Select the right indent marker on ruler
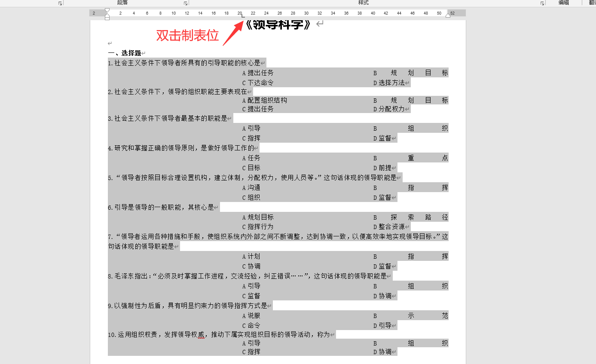596x364 pixels. pos(448,15)
